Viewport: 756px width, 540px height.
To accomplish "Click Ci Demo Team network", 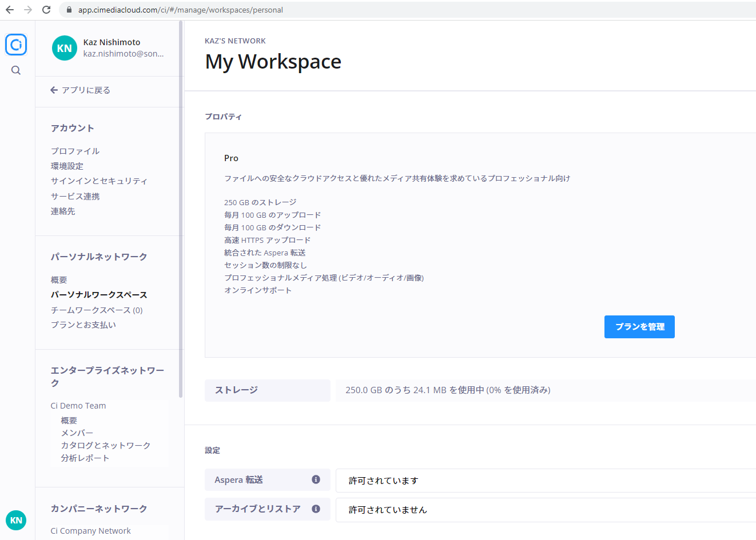I will click(x=78, y=406).
